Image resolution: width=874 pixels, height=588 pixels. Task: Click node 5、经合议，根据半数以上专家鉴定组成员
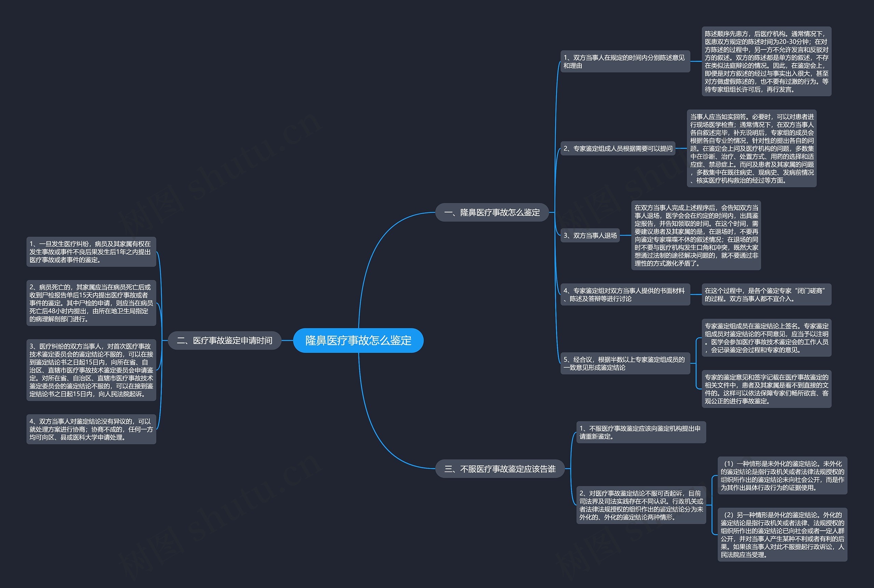(x=625, y=363)
